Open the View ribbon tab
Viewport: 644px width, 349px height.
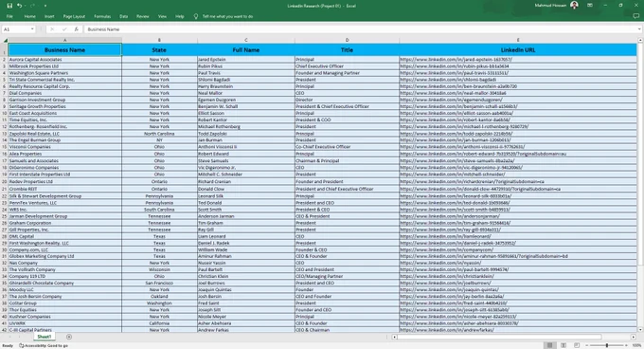(x=162, y=16)
